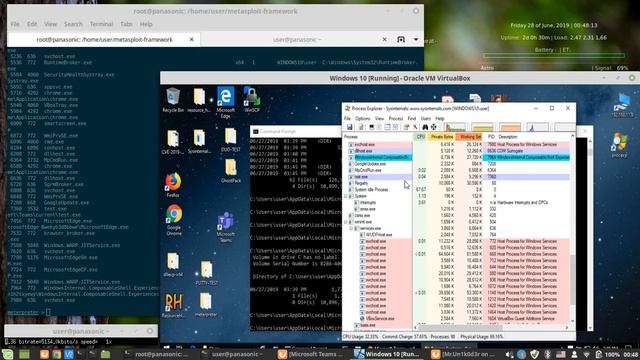Sort by the Private Bytes column header

(441, 137)
